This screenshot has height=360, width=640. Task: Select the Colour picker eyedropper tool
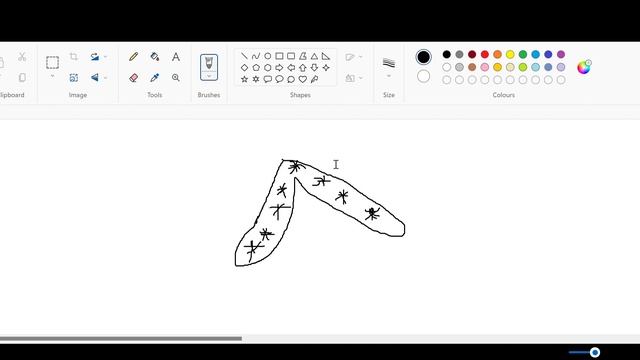click(x=155, y=78)
